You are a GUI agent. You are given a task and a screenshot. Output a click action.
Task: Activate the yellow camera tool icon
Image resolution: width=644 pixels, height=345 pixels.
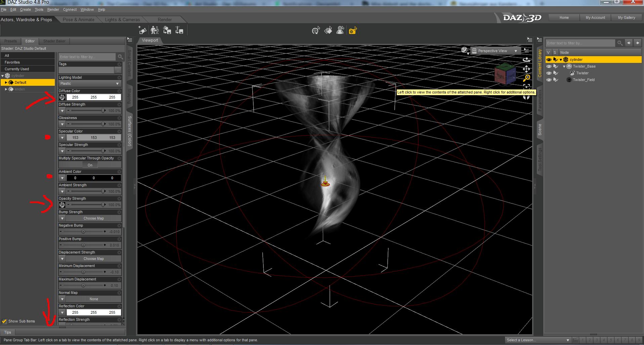click(x=353, y=31)
